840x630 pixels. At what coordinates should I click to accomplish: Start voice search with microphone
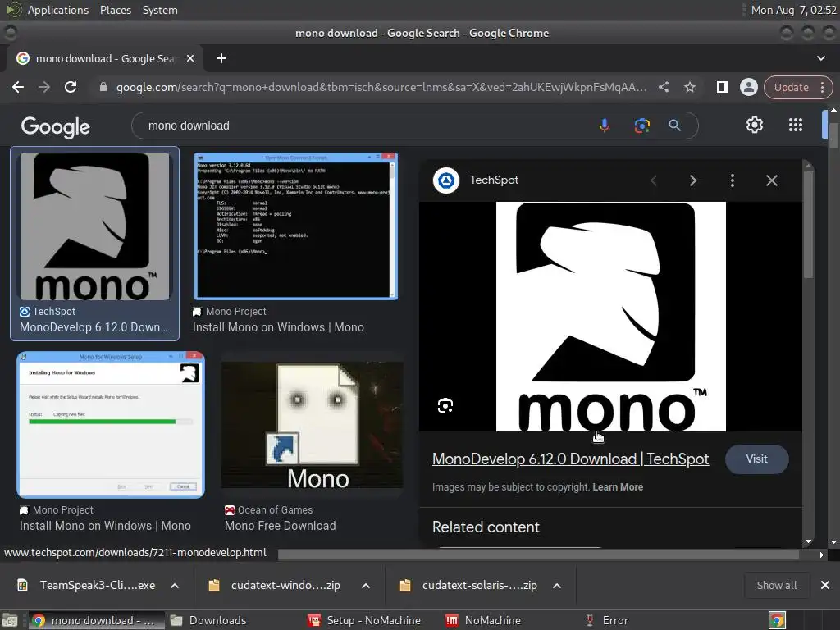(605, 126)
